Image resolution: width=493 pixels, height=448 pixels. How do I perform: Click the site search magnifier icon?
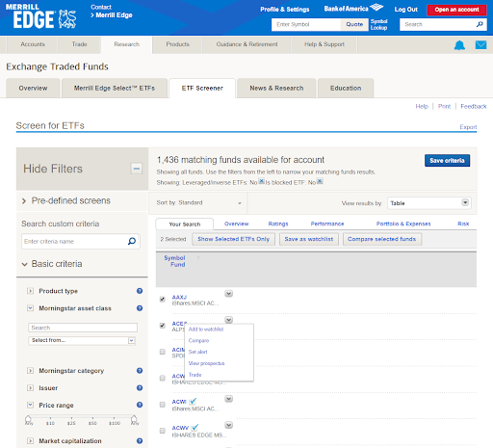480,24
